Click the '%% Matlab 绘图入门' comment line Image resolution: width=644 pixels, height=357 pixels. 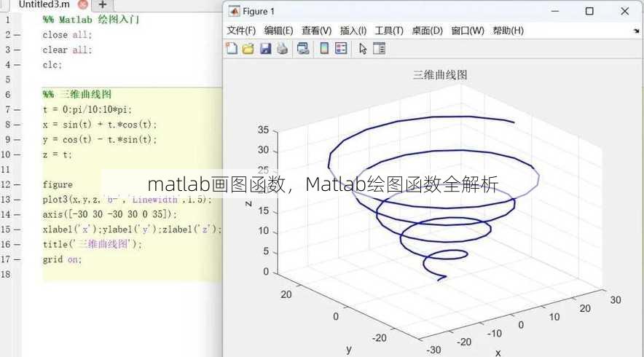click(91, 20)
